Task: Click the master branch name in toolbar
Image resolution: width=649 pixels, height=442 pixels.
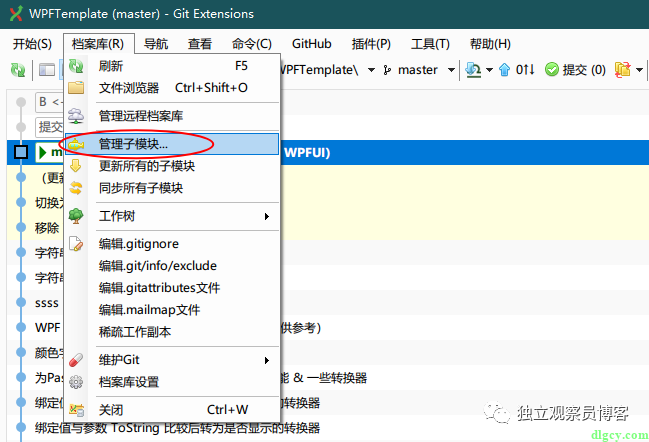Action: [x=418, y=70]
